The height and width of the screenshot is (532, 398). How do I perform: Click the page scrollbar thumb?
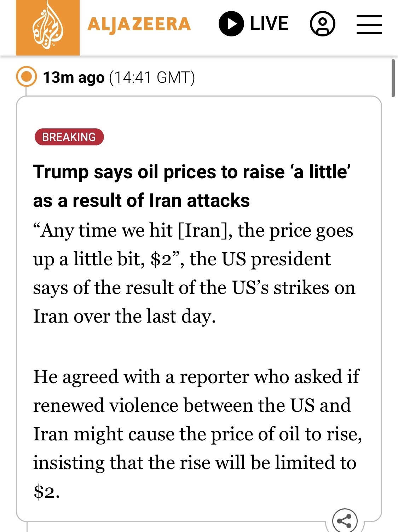coord(393,78)
